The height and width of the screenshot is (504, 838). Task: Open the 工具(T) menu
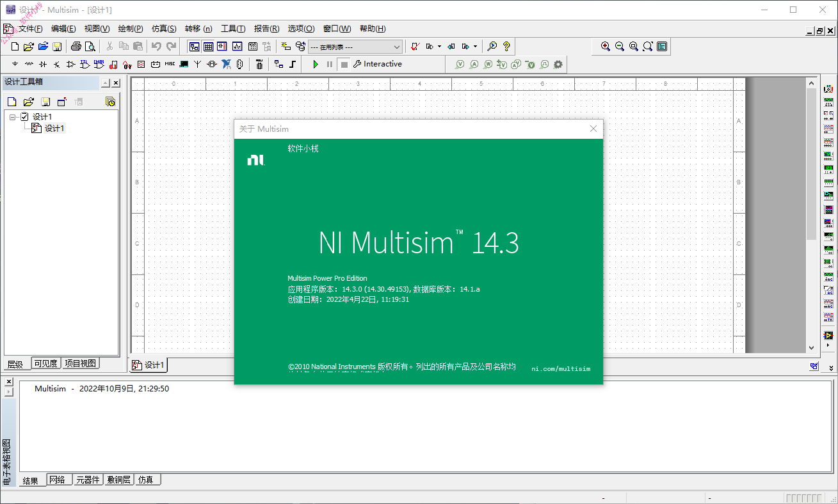point(233,29)
